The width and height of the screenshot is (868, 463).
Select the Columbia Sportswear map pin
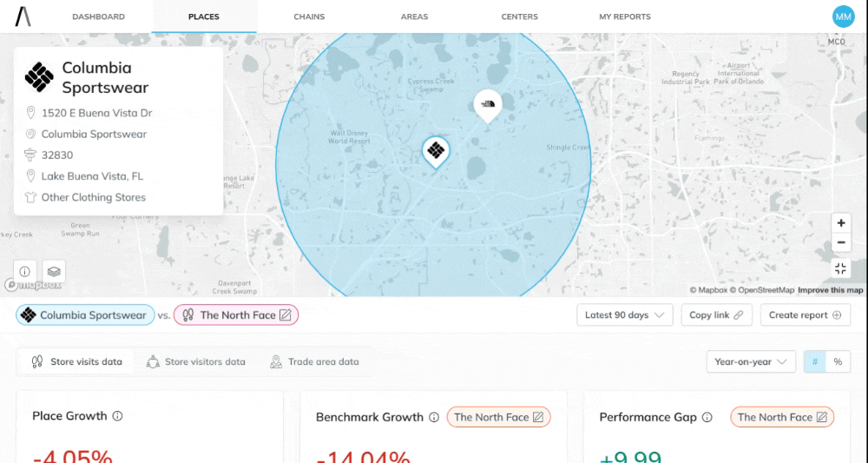pyautogui.click(x=436, y=152)
